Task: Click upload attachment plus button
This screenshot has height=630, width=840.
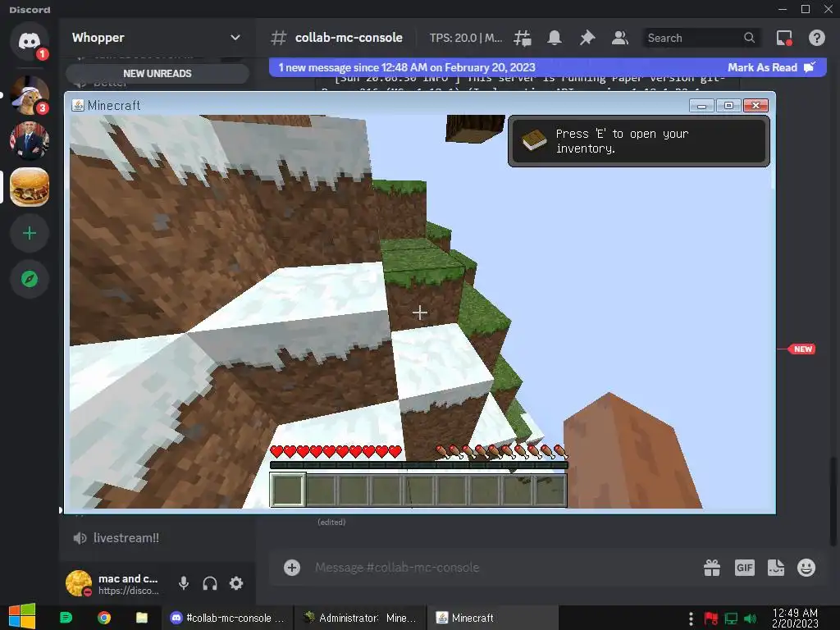Action: tap(292, 568)
